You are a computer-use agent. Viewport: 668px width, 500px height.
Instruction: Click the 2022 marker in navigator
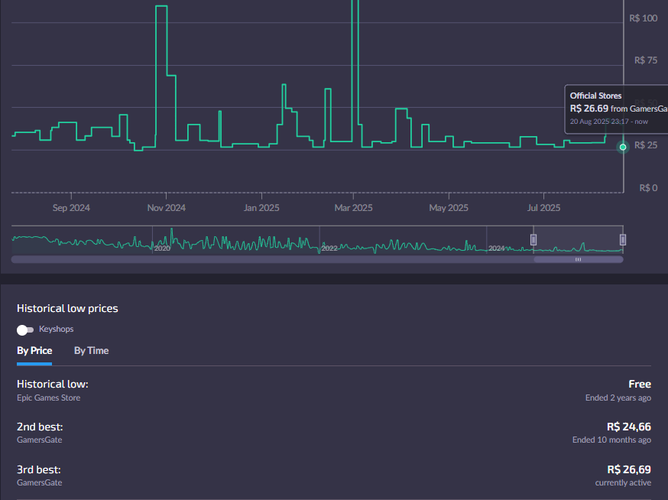[329, 248]
